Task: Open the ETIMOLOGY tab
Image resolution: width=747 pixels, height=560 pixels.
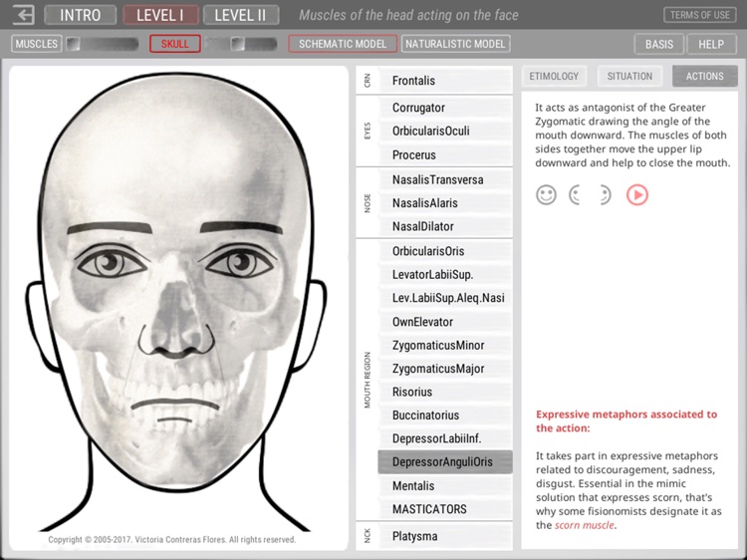Action: click(x=554, y=77)
